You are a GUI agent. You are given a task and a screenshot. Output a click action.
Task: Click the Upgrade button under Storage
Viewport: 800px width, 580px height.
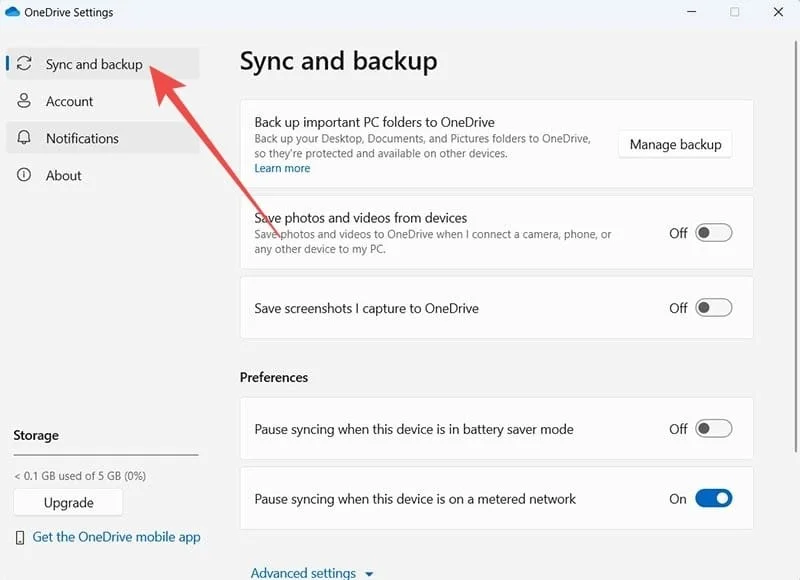pyautogui.click(x=67, y=502)
